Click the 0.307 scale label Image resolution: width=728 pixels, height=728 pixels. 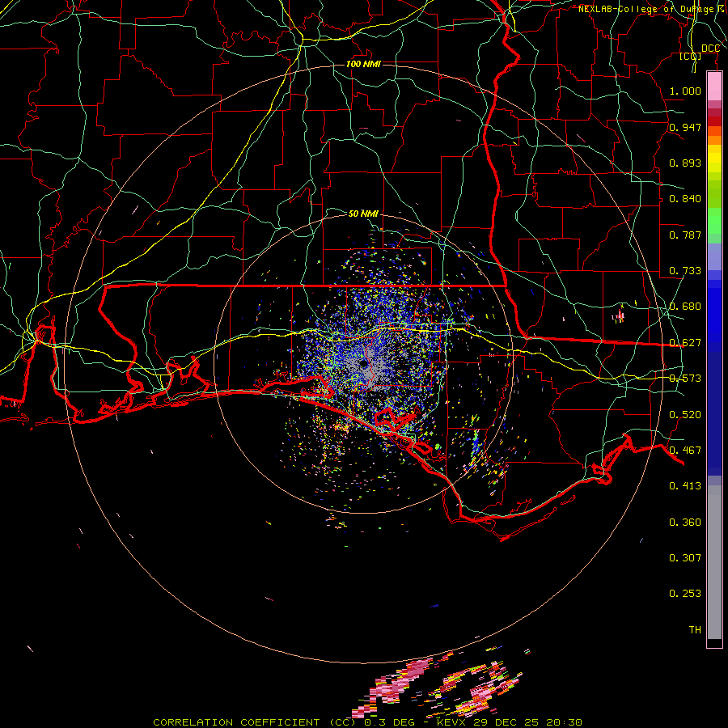685,557
